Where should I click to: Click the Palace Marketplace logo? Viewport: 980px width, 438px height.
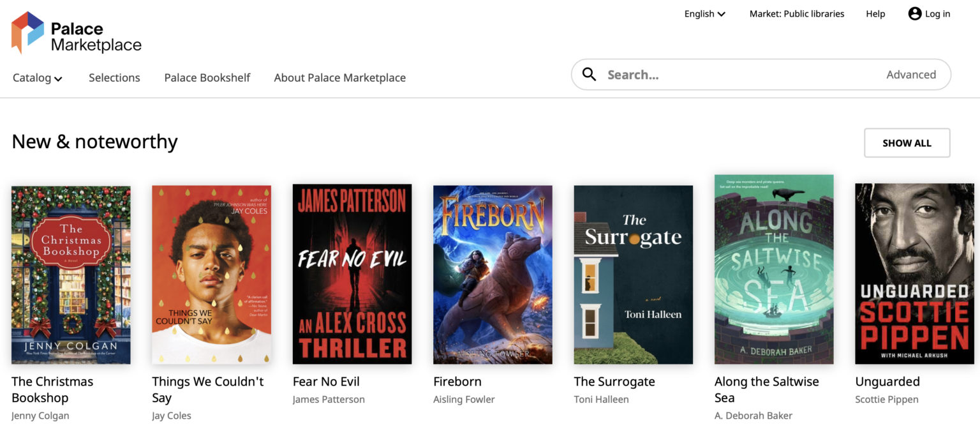point(76,33)
